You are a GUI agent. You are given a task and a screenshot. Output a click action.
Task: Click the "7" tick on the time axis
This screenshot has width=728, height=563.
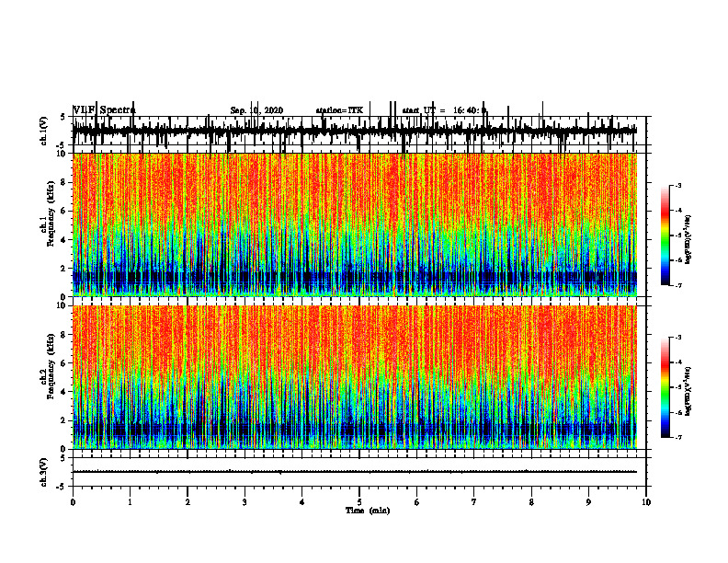[x=474, y=502]
